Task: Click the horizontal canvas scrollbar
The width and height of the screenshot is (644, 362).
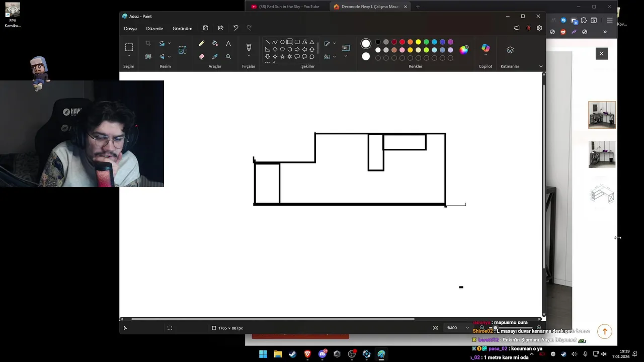Action: [x=273, y=319]
